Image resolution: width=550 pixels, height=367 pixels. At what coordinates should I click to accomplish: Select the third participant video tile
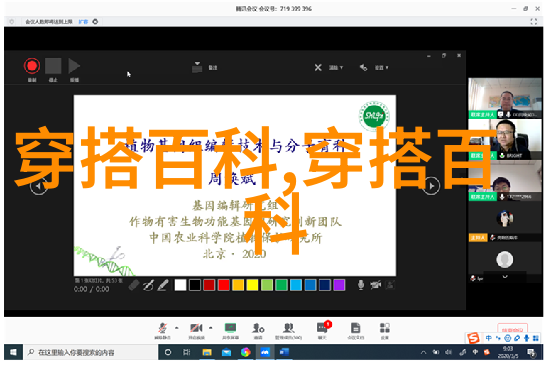505,181
